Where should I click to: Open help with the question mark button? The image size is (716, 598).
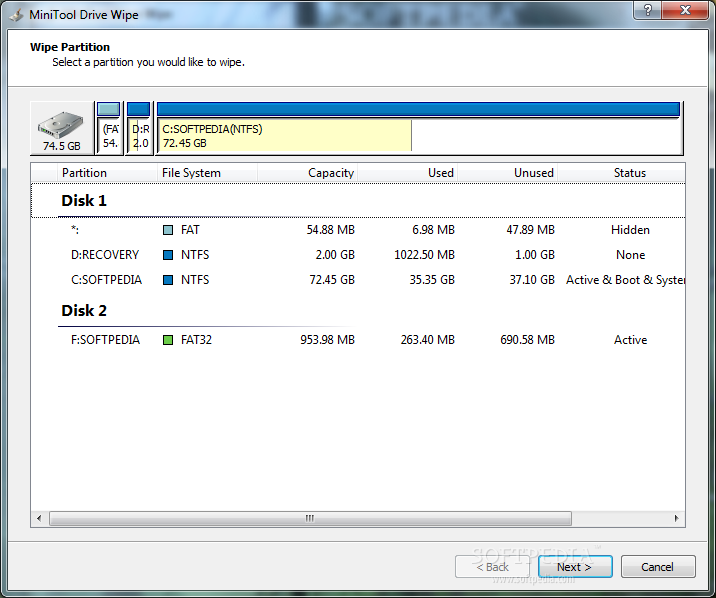coord(648,10)
